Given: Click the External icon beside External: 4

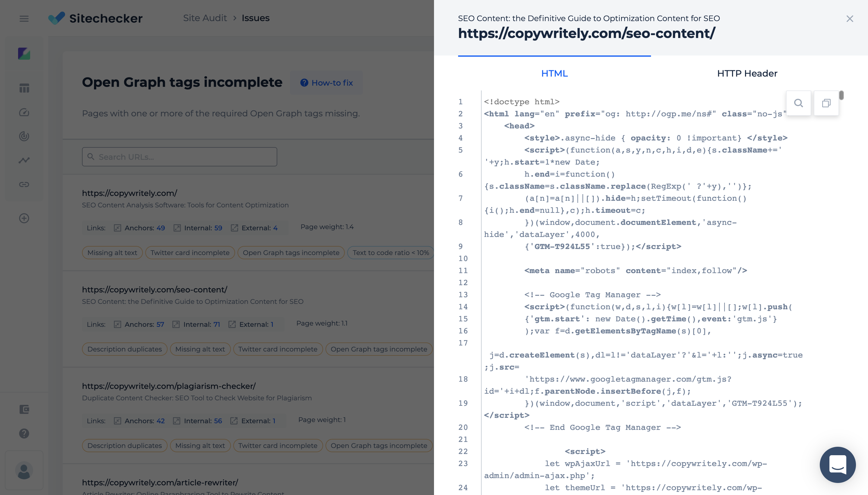Looking at the screenshot, I should point(234,228).
